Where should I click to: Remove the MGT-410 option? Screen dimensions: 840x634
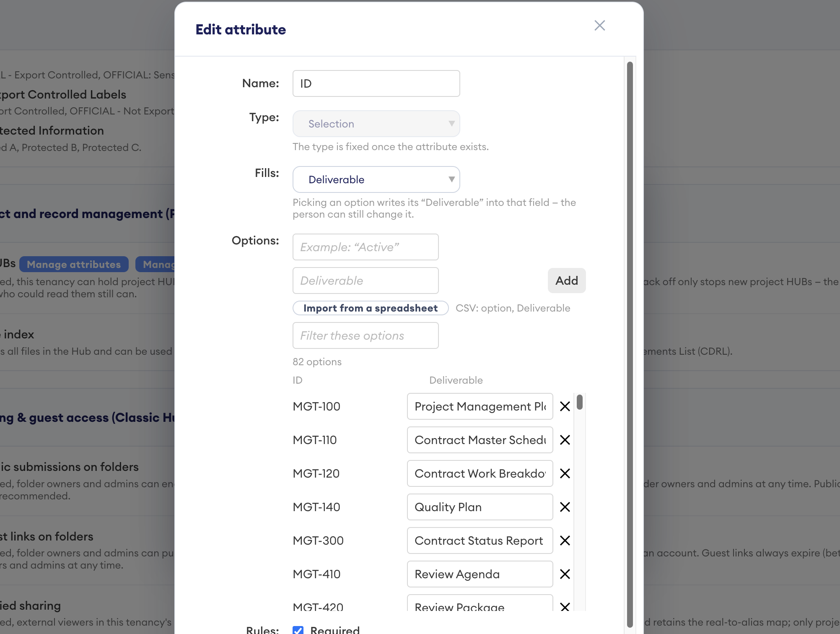[565, 574]
